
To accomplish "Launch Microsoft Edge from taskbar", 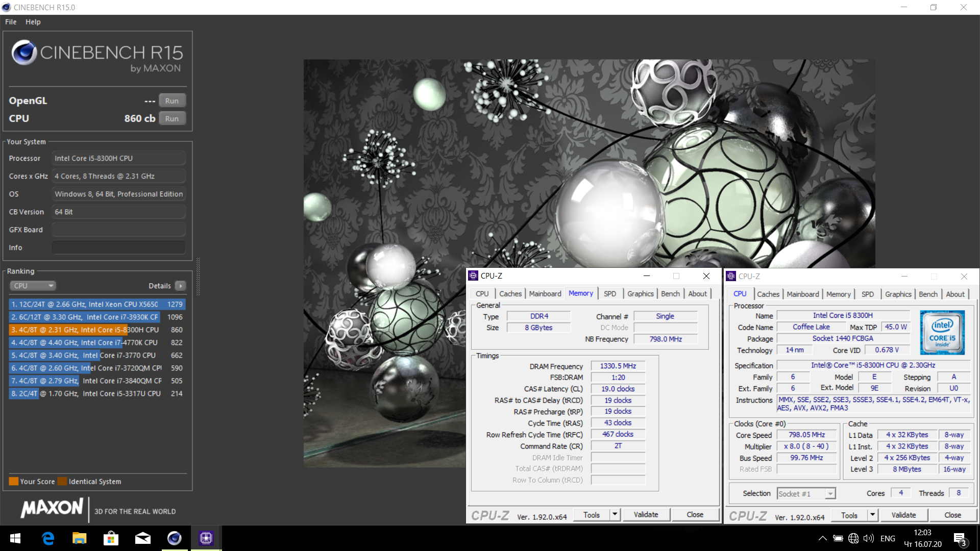I will click(48, 538).
